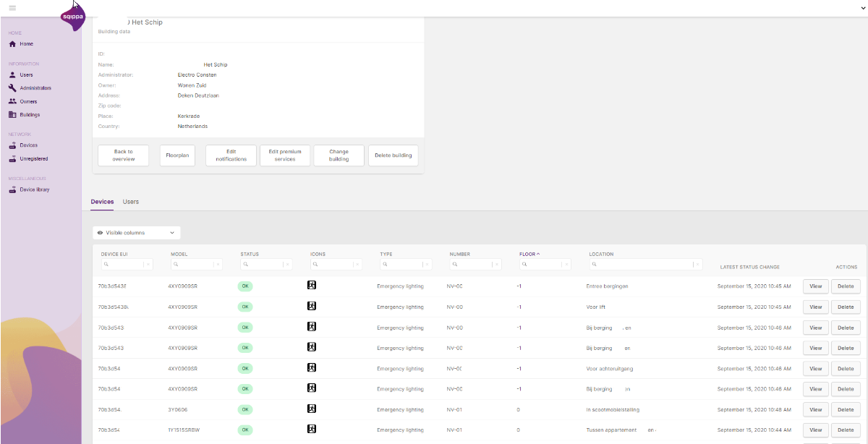The image size is (868, 444).
Task: Select the Devices tab
Action: (x=102, y=202)
